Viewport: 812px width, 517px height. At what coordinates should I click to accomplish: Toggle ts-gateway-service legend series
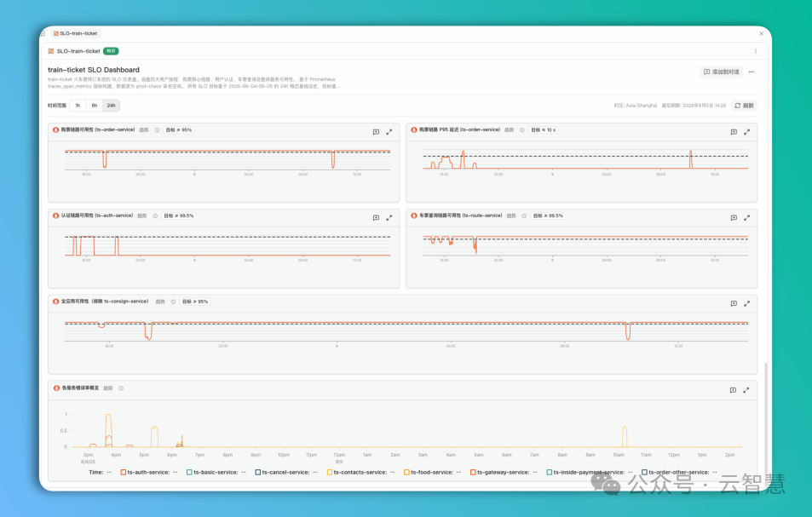click(x=504, y=472)
